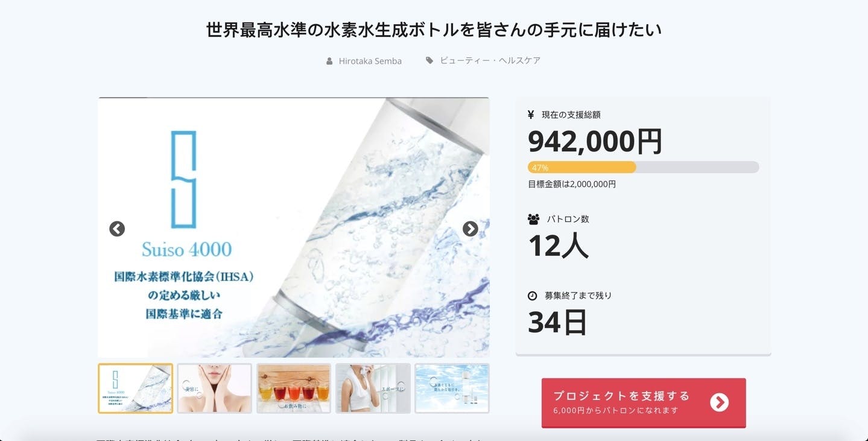Click the 47% funding progress bar
The width and height of the screenshot is (868, 441).
coord(644,167)
